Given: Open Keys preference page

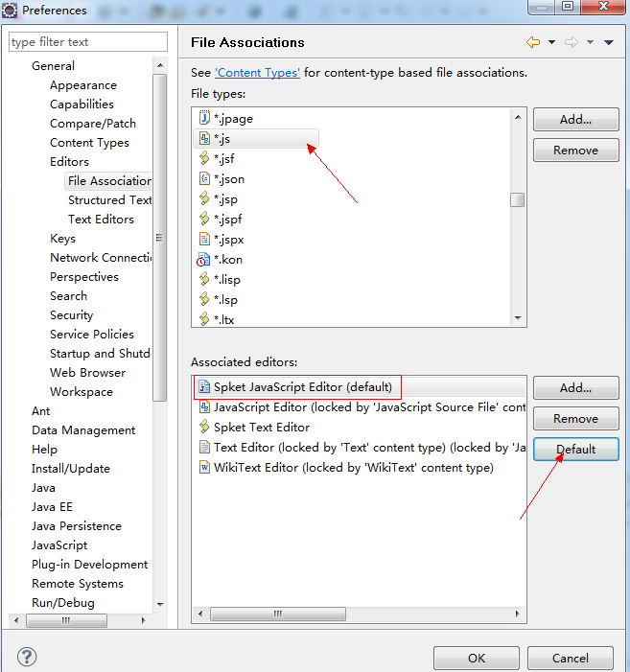Looking at the screenshot, I should point(62,239).
